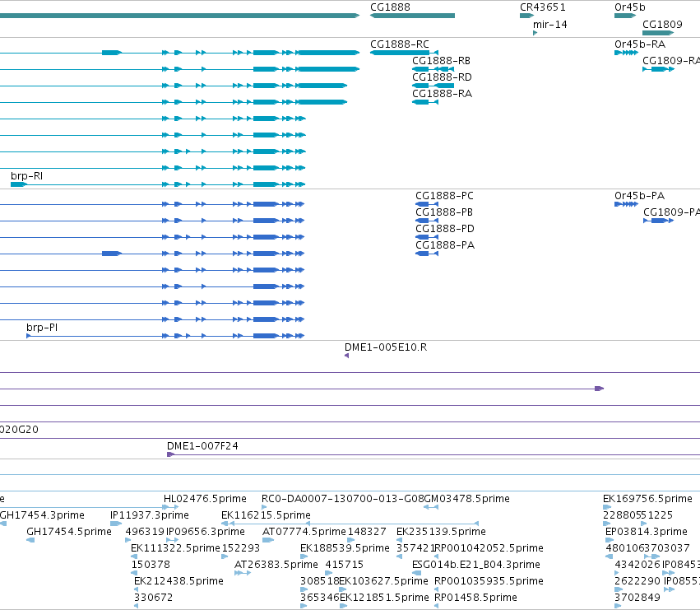
Task: Open the CG1809-PA protein label
Action: click(671, 212)
